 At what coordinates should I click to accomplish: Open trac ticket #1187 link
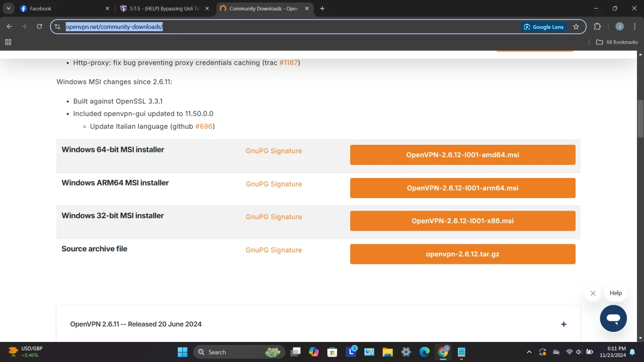pos(288,63)
